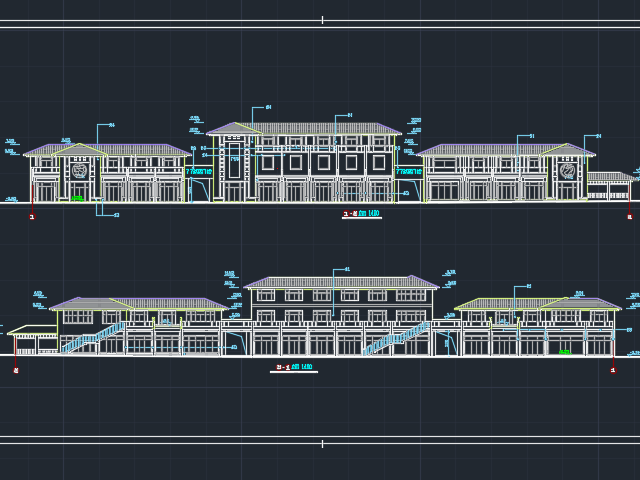Image resolution: width=640 pixels, height=480 pixels.
Task: Select the center tick on the top border line
Action: point(322,20)
